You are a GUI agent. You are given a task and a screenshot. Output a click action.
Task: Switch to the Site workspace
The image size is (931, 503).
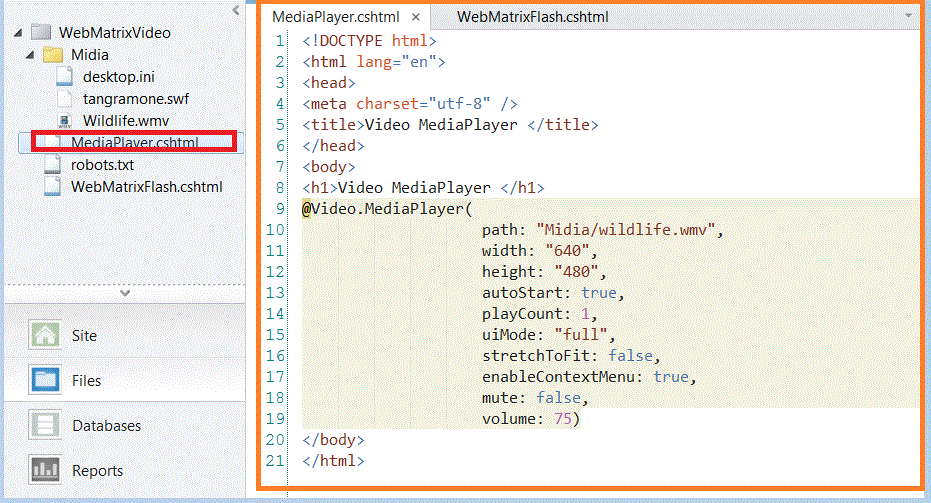125,336
